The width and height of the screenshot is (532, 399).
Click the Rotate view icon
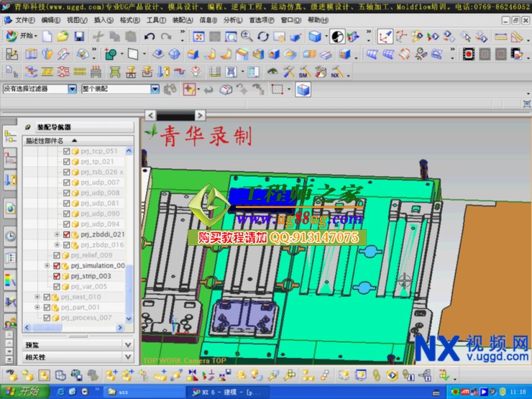click(x=263, y=36)
